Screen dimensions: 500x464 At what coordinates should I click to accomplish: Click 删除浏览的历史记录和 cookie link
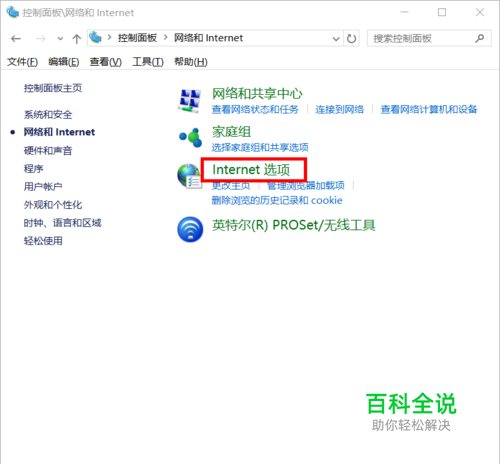tap(277, 200)
